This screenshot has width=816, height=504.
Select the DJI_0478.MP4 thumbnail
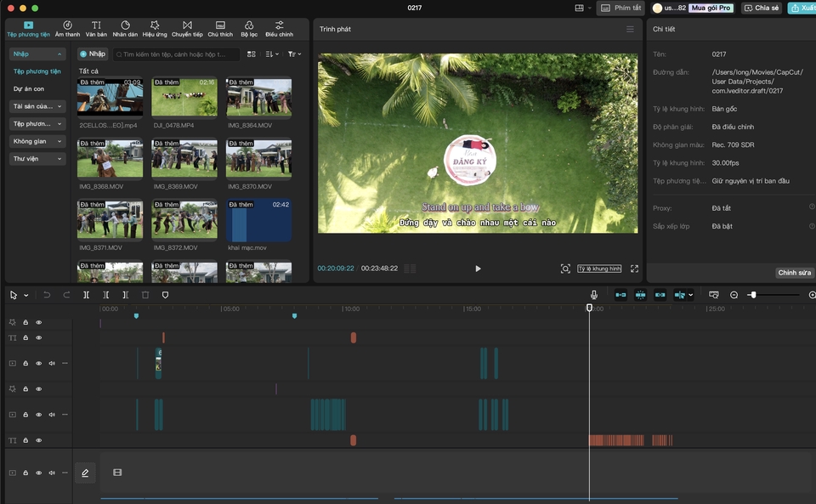click(x=184, y=97)
